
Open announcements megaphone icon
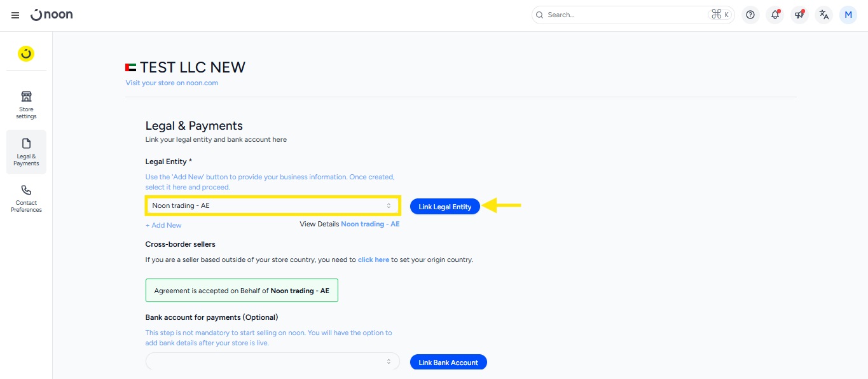799,15
